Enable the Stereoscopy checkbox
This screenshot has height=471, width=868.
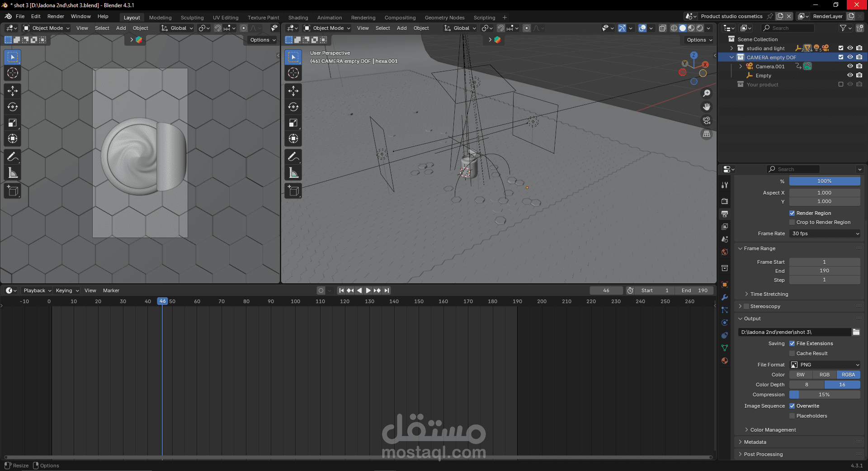(x=746, y=306)
